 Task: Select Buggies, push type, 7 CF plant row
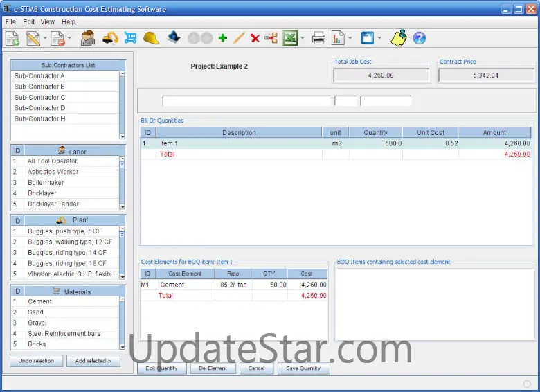[65, 231]
